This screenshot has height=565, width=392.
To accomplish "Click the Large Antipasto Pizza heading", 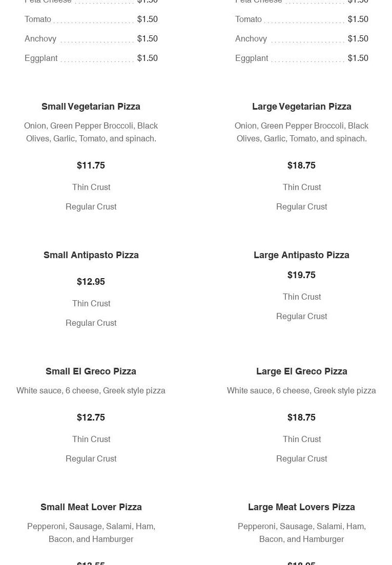I will coord(301,255).
